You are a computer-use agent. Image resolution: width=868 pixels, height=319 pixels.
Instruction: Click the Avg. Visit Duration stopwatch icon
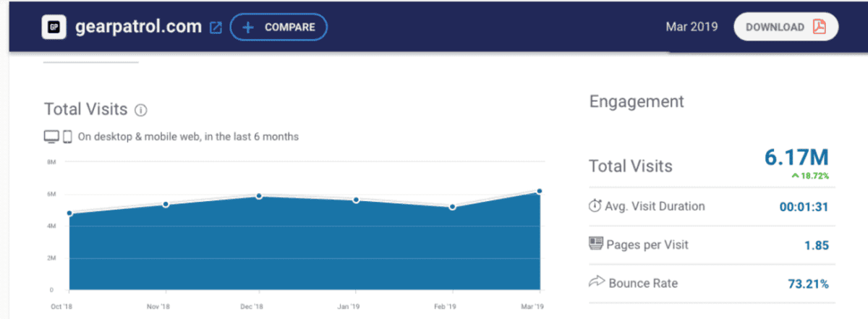coord(595,206)
